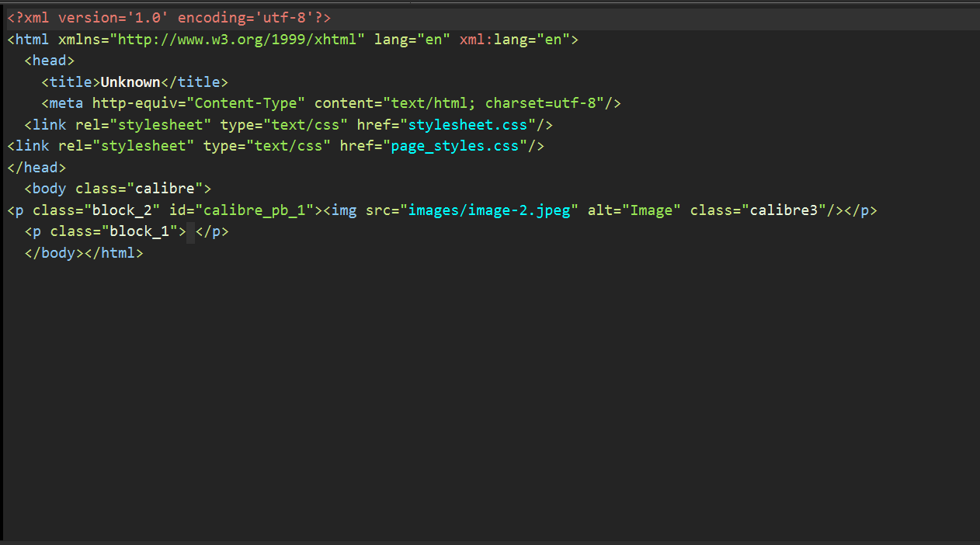Click the XML declaration line
The height and width of the screenshot is (545, 980).
coord(169,18)
